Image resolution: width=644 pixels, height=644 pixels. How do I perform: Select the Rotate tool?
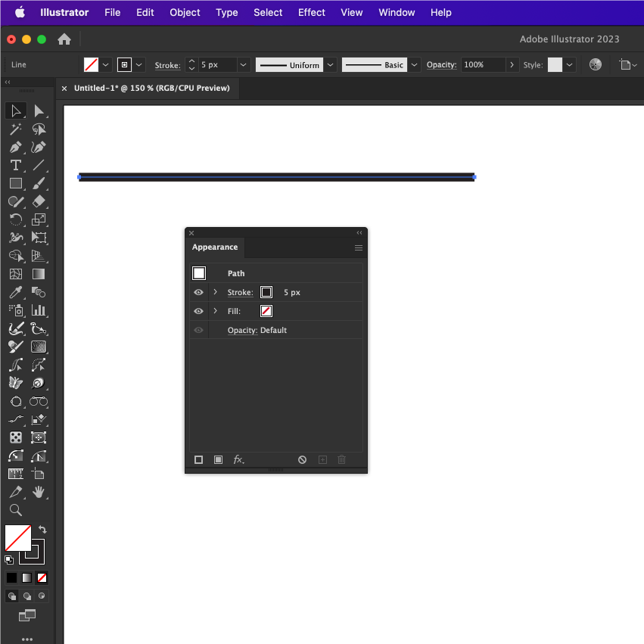(16, 219)
